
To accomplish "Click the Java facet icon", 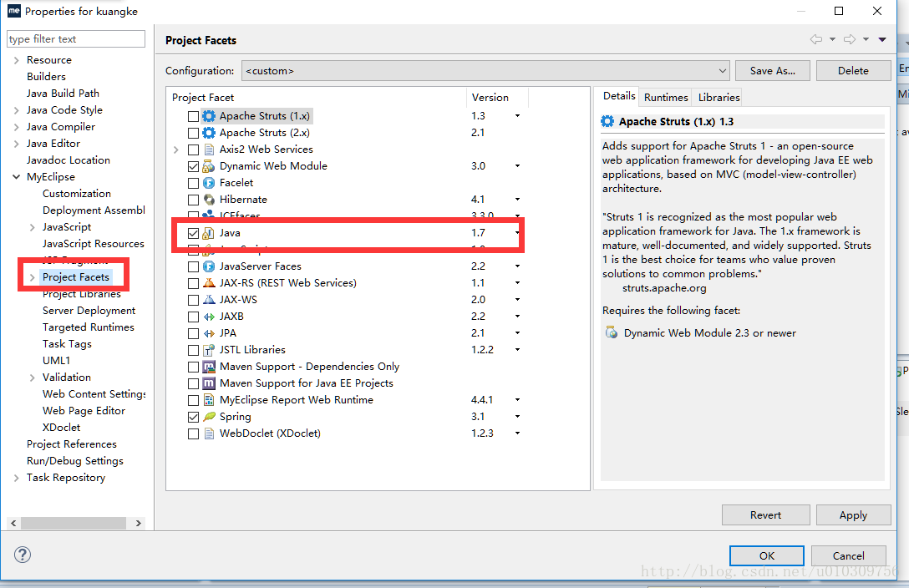I will [x=209, y=233].
